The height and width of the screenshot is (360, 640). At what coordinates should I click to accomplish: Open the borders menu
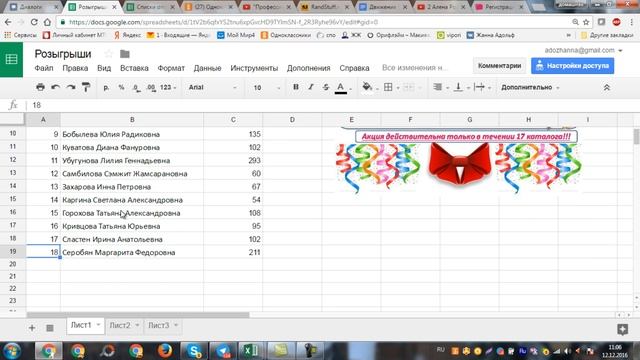tap(388, 87)
